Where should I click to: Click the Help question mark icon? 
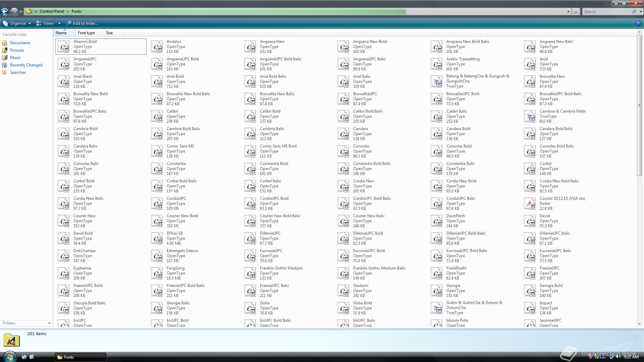(638, 23)
